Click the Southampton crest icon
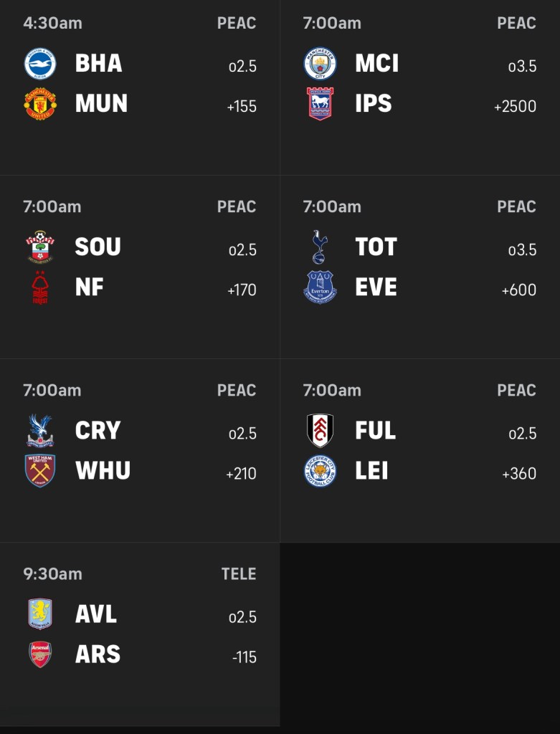Viewport: 560px width, 734px height. pos(40,247)
